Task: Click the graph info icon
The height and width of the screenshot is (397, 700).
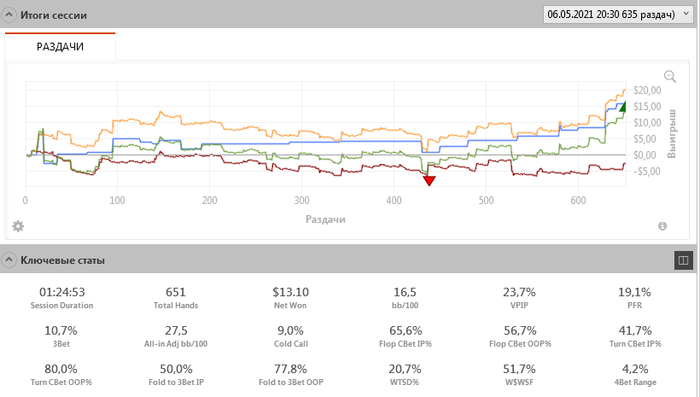Action: [x=662, y=226]
